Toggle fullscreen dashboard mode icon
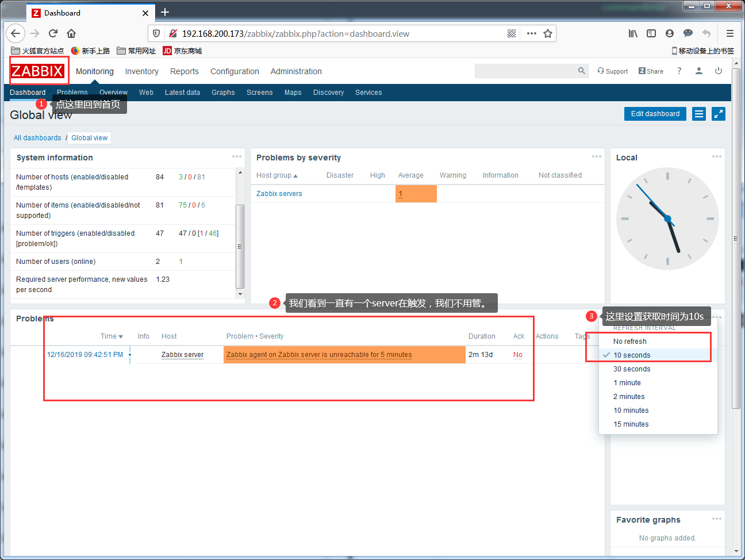The image size is (745, 560). [719, 114]
